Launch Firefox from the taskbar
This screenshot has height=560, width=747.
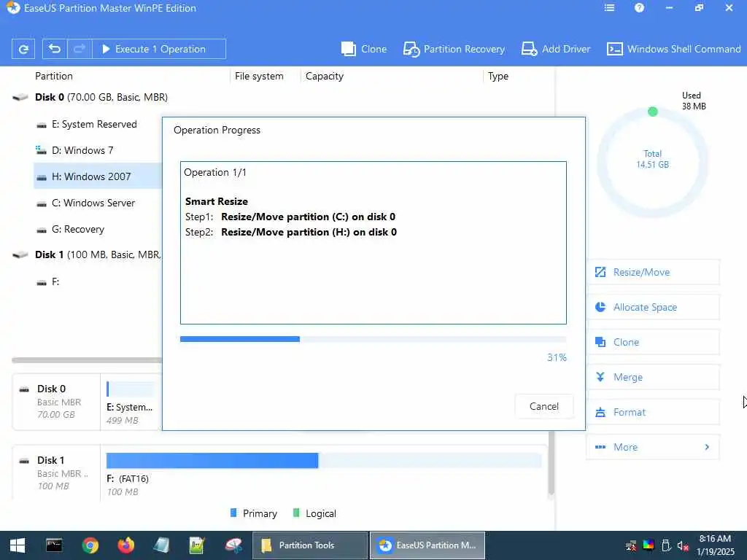coord(126,545)
